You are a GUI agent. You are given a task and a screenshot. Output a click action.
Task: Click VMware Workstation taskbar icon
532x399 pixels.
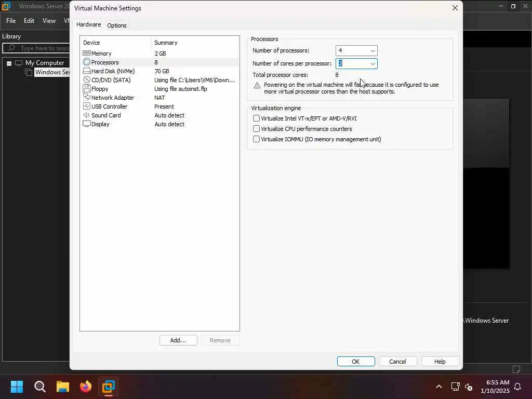(109, 387)
